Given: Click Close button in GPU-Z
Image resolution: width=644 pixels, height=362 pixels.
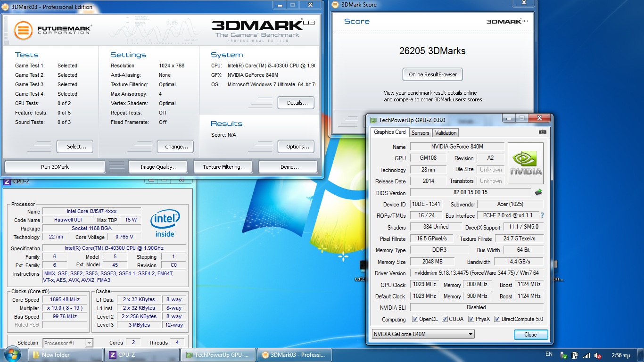Looking at the screenshot, I should point(530,335).
